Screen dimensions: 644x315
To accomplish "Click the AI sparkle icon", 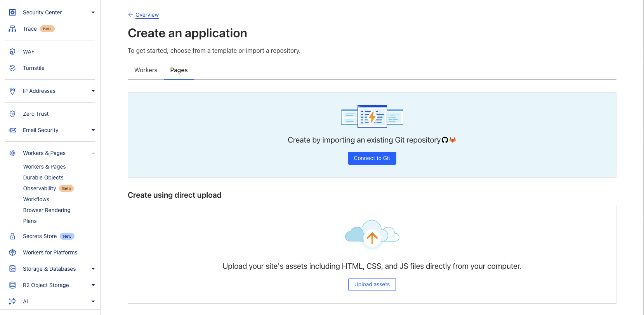I will (12, 301).
